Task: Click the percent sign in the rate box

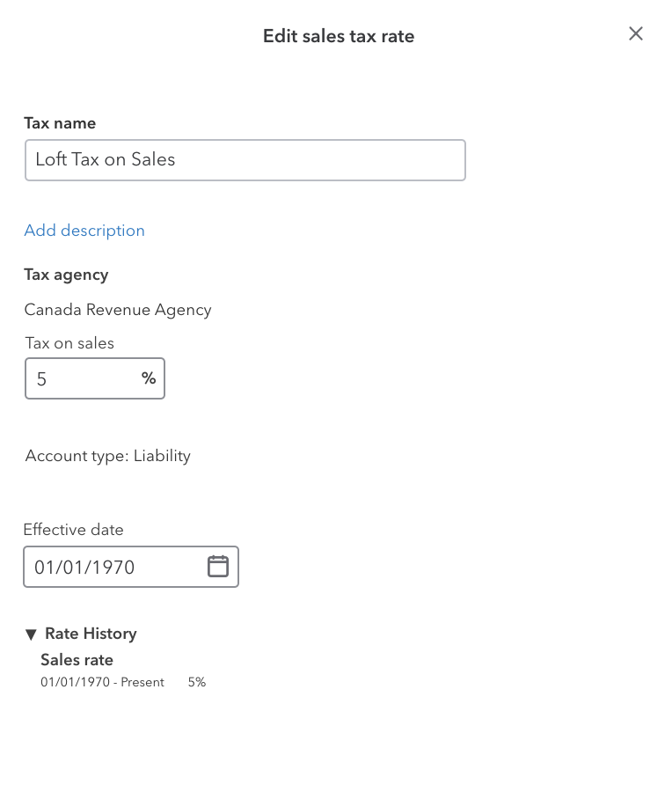Action: [x=149, y=378]
